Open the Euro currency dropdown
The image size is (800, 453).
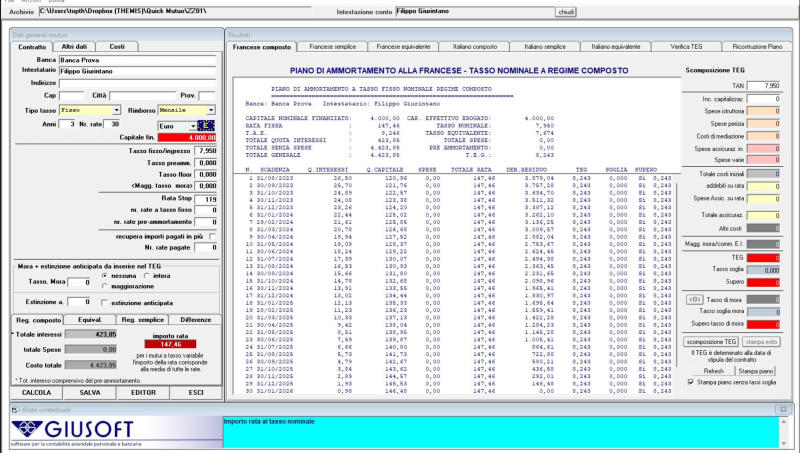click(193, 125)
